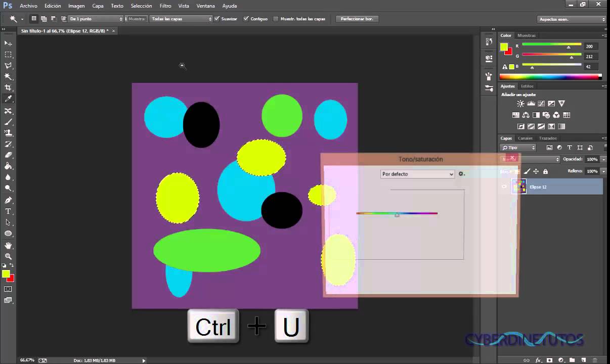Viewport: 610px width, 364px height.
Task: Select the Path Selection tool
Action: pos(8,222)
